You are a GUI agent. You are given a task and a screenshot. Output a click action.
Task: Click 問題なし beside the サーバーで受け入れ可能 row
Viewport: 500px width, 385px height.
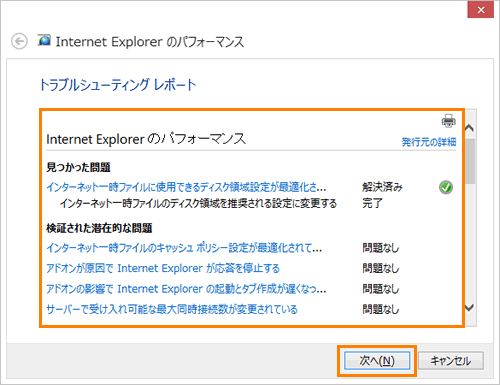click(381, 309)
